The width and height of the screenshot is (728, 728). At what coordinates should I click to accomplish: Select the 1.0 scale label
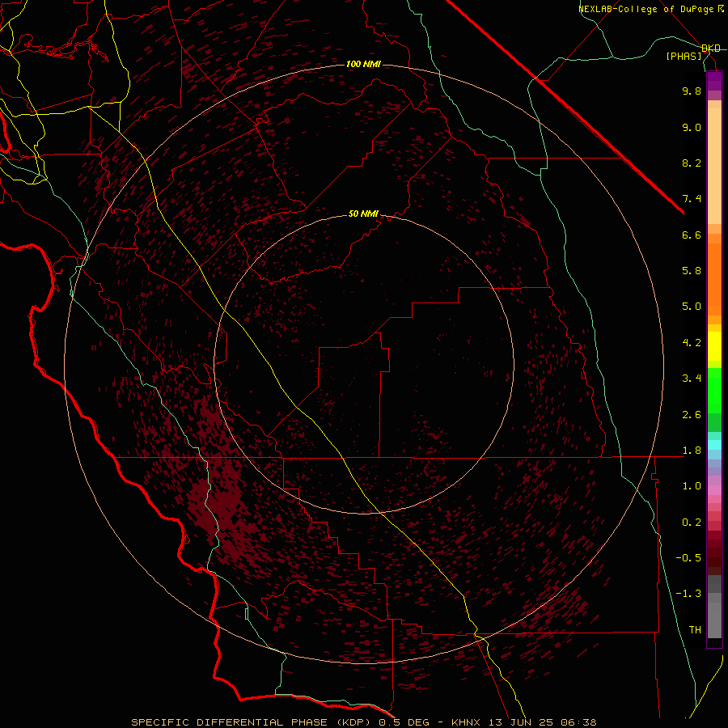pos(692,486)
